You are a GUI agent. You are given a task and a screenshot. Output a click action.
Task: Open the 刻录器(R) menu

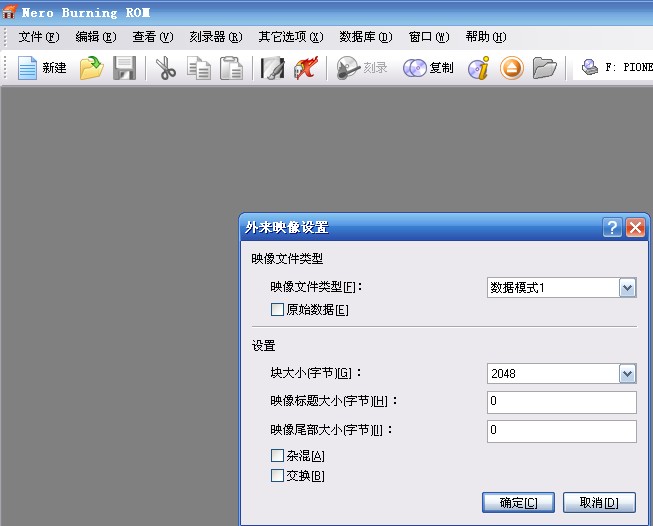[216, 37]
